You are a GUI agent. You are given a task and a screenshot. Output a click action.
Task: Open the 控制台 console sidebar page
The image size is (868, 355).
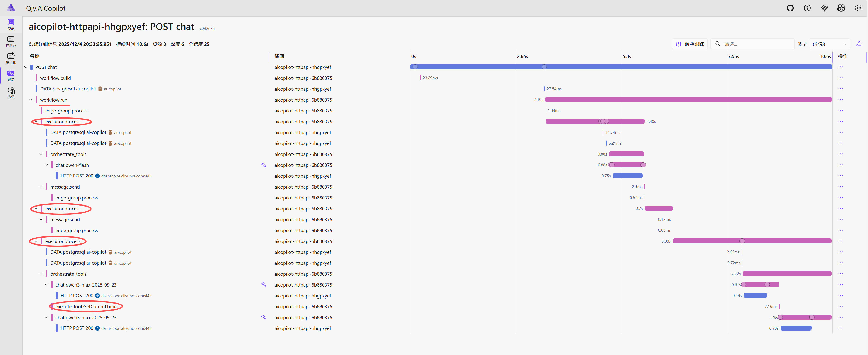[x=11, y=41]
